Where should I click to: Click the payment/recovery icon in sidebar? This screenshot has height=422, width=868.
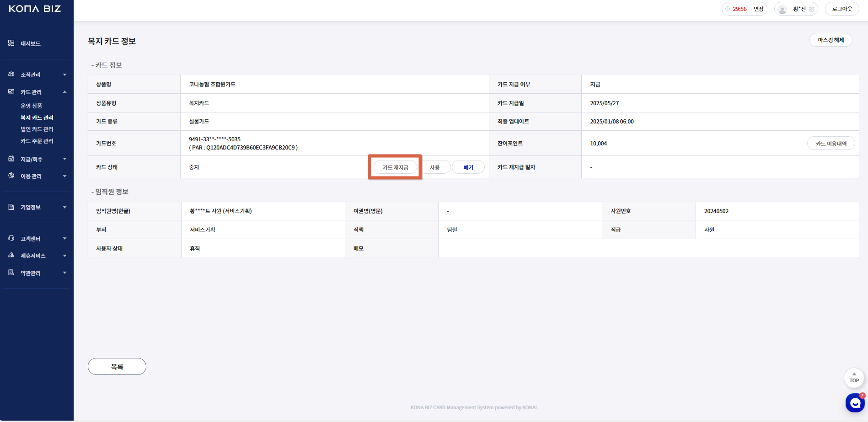point(11,159)
